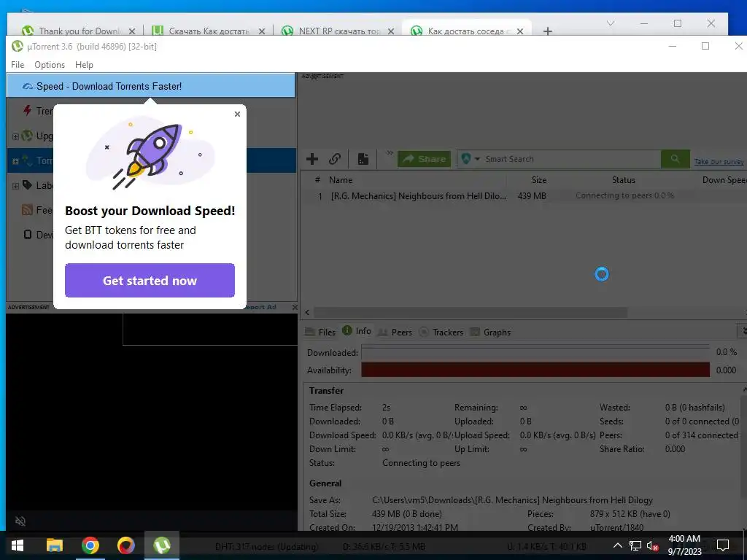Close the NEXT RP browser tab
This screenshot has width=747, height=560.
[x=391, y=31]
